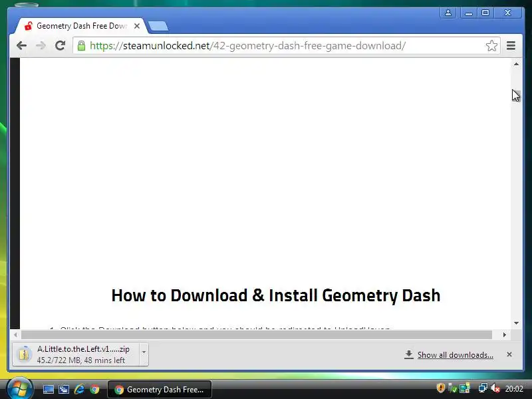
Task: Click Show all downloads link
Action: click(x=456, y=355)
